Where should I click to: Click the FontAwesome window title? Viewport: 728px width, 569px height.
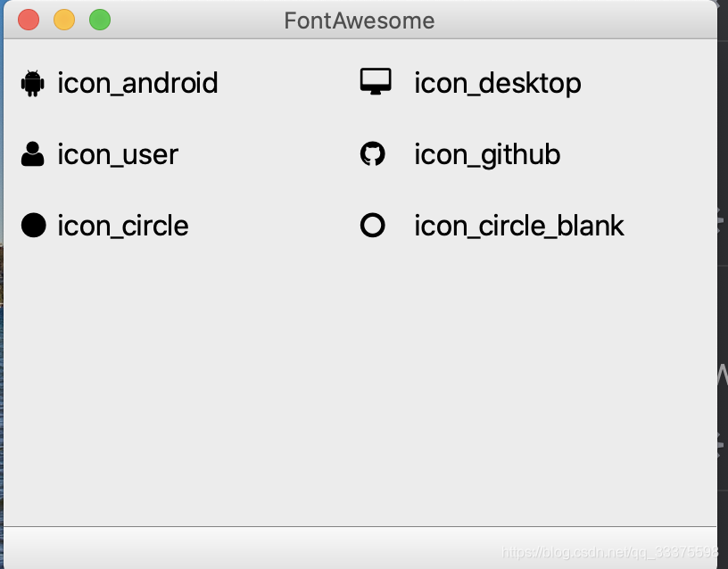coord(358,20)
